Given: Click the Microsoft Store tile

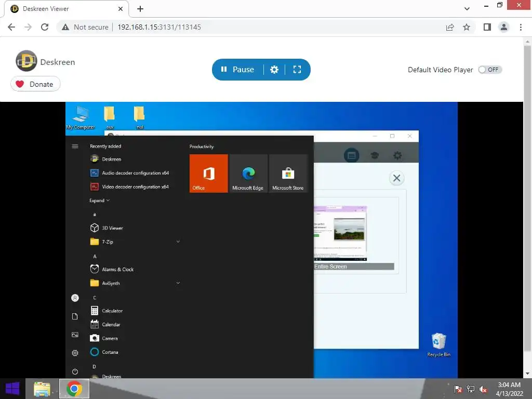Looking at the screenshot, I should (288, 174).
